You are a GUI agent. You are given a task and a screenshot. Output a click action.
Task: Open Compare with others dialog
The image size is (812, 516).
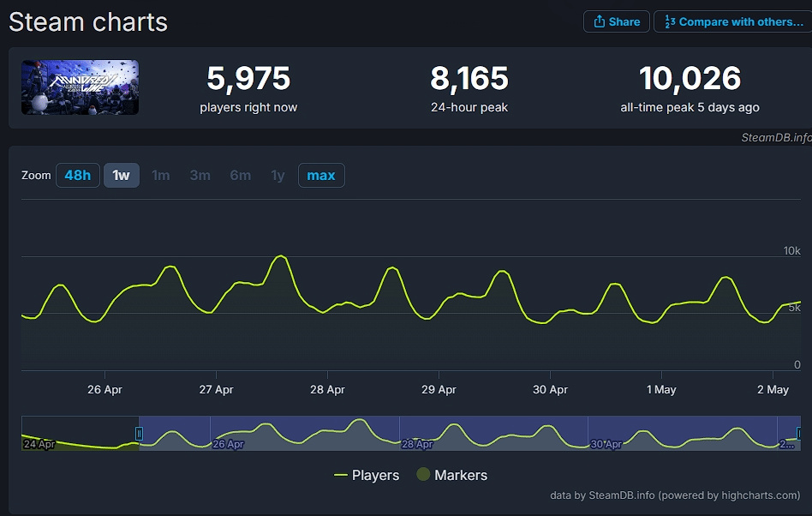(732, 21)
